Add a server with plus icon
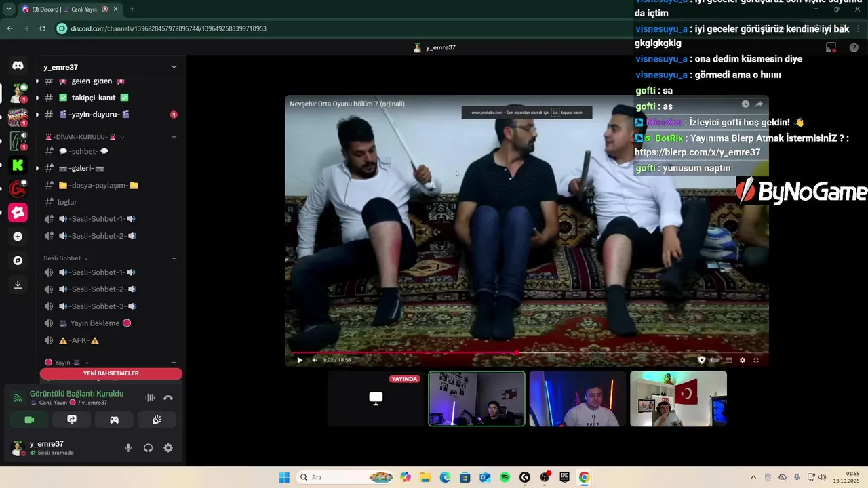The image size is (868, 488). click(18, 237)
